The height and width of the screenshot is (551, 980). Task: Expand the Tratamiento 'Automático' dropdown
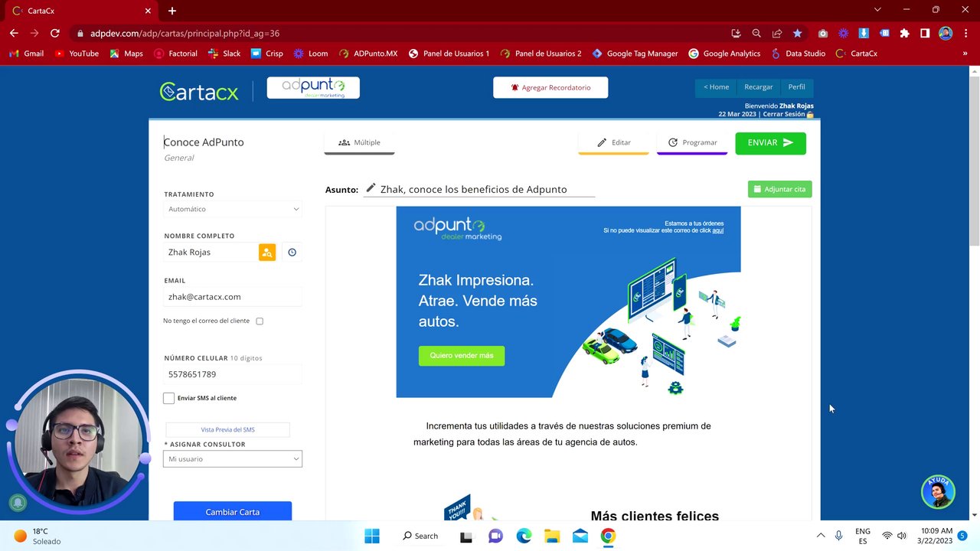pos(233,209)
